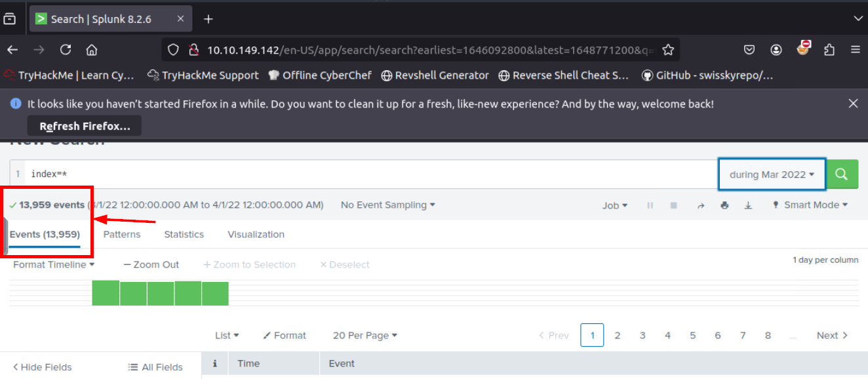The width and height of the screenshot is (868, 379).
Task: Open the during Mar 2022 time picker
Action: [x=772, y=174]
